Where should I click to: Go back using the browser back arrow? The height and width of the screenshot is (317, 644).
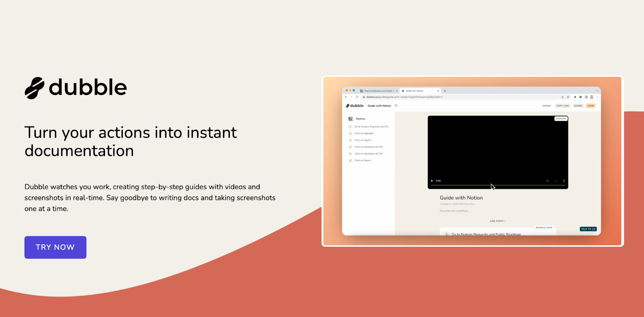(346, 97)
